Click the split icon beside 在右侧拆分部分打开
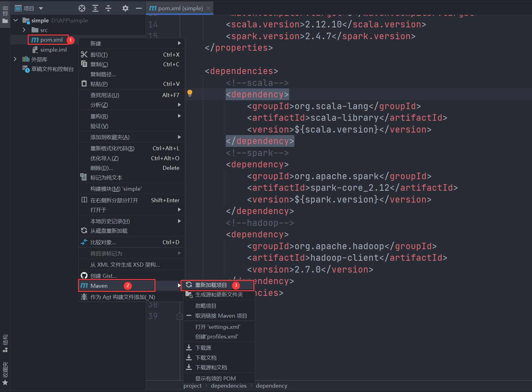 (x=84, y=200)
